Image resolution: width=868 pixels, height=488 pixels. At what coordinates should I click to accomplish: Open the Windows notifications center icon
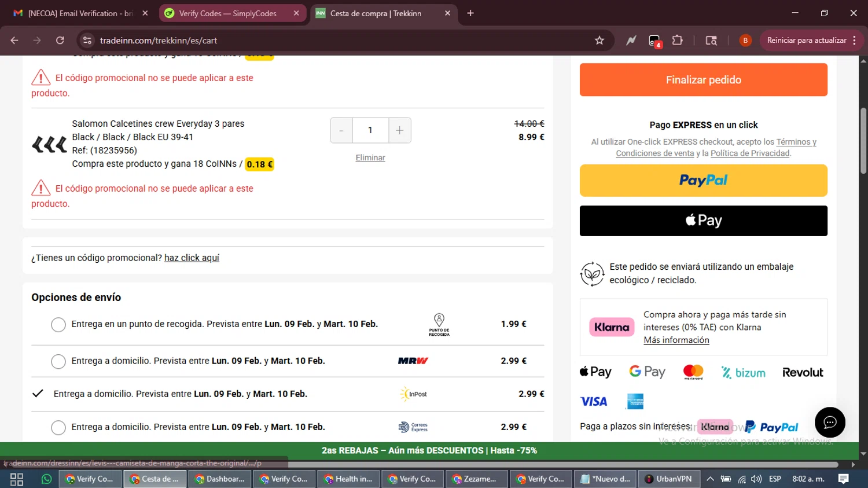tap(844, 479)
